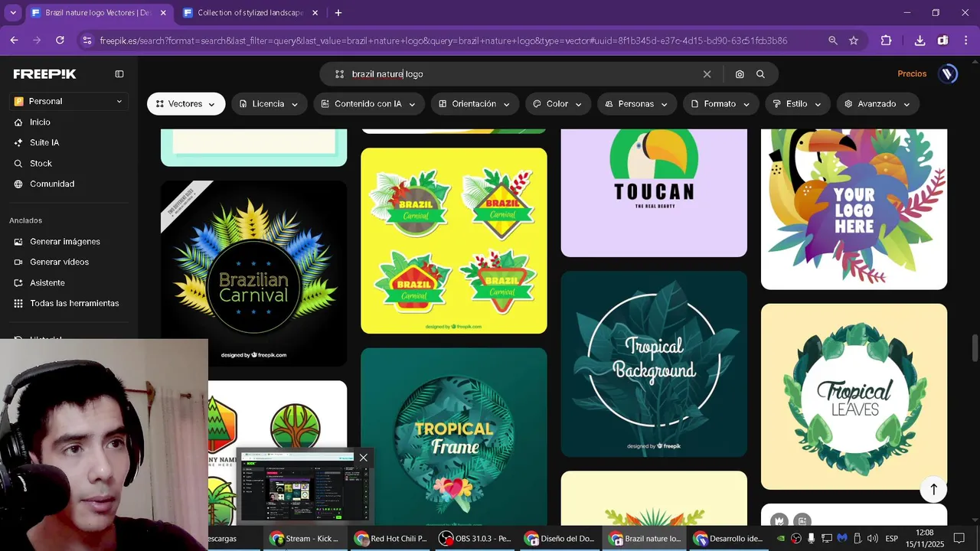
Task: Switch to OBS 31.0.3 taskbar item
Action: [475, 539]
